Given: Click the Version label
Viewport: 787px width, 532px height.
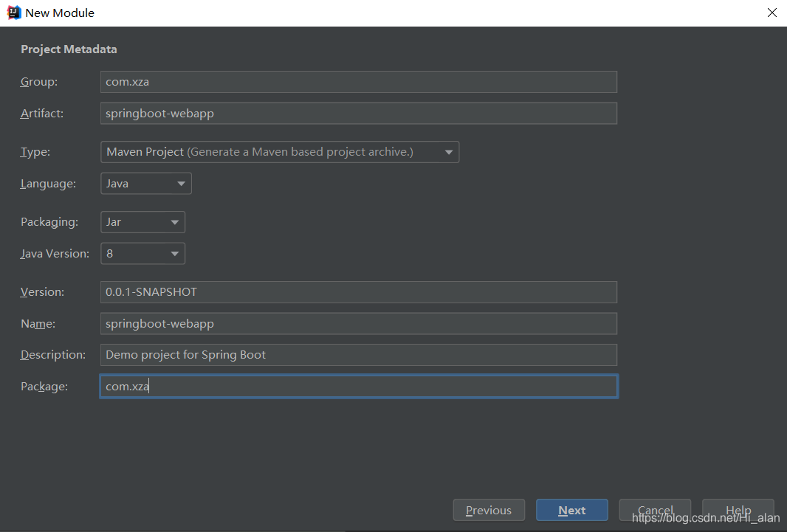Looking at the screenshot, I should click(42, 291).
